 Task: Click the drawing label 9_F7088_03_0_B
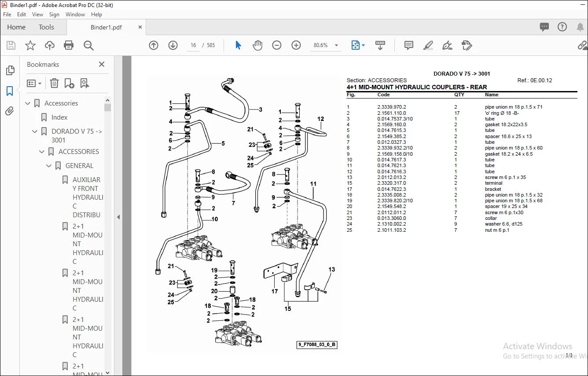click(x=317, y=345)
